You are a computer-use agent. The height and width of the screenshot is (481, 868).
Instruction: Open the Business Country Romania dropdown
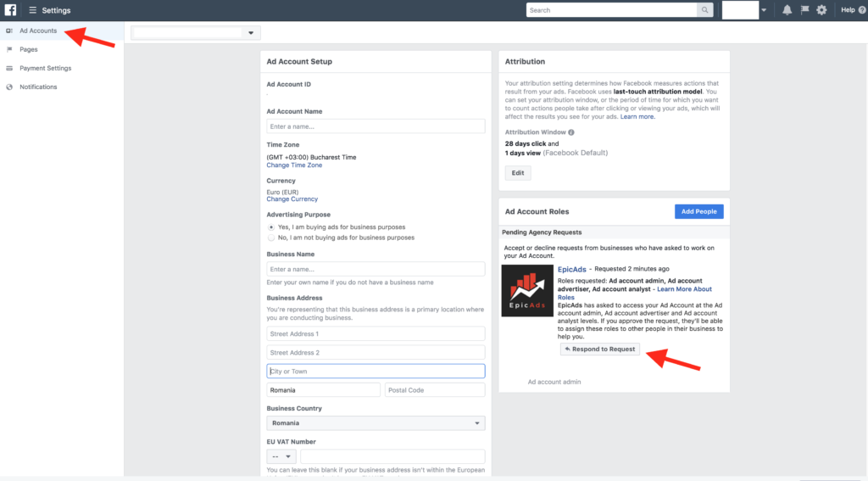(x=376, y=422)
